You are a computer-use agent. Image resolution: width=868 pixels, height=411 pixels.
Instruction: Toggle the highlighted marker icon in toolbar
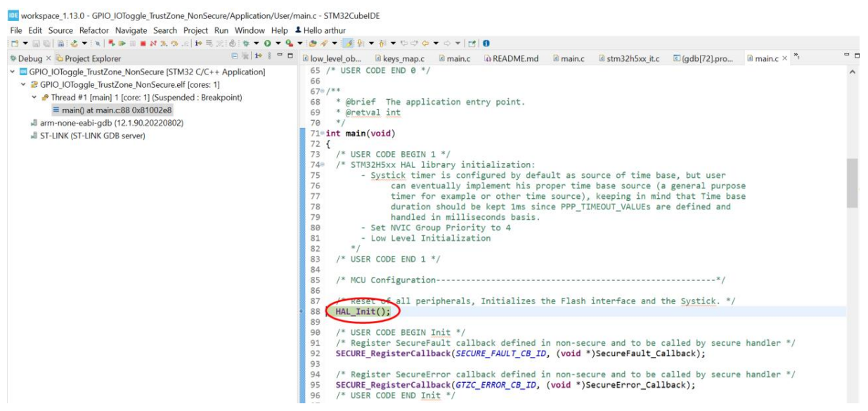click(348, 44)
